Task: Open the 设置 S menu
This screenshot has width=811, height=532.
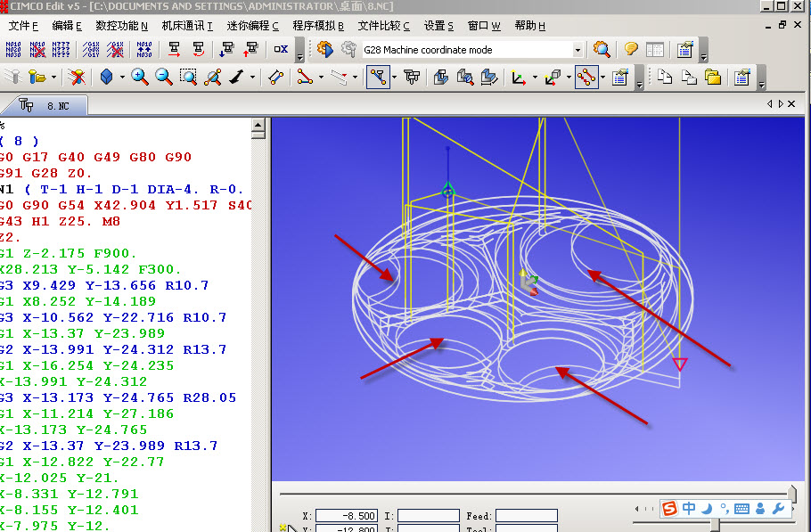Action: point(438,26)
